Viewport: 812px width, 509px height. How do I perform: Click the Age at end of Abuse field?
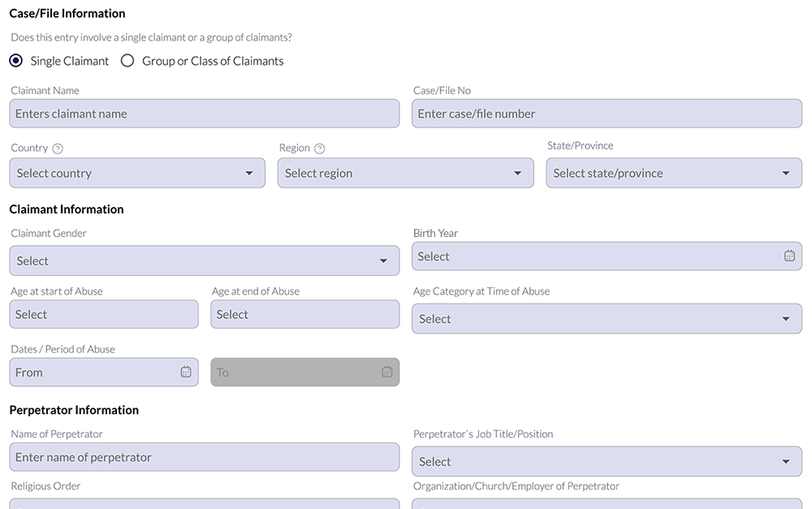(304, 314)
